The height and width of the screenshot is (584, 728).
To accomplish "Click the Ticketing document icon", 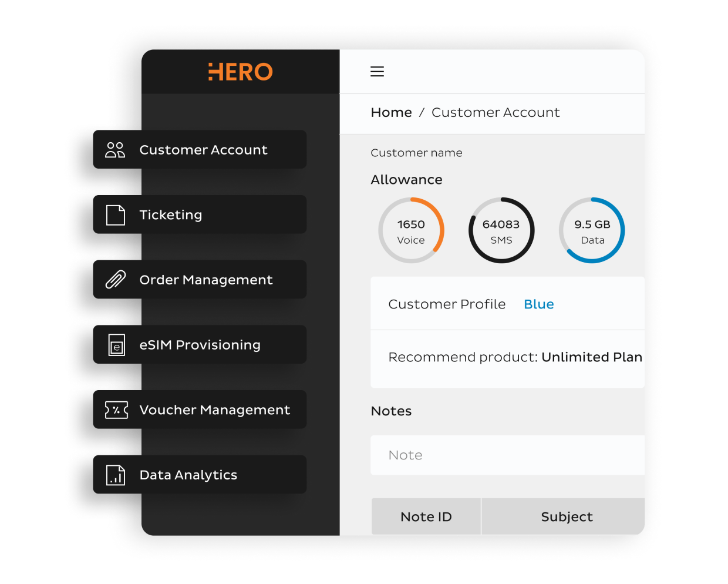I will point(116,215).
